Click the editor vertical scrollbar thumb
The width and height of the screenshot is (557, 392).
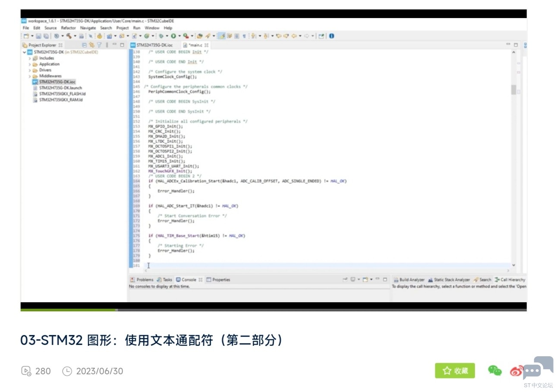pyautogui.click(x=513, y=90)
